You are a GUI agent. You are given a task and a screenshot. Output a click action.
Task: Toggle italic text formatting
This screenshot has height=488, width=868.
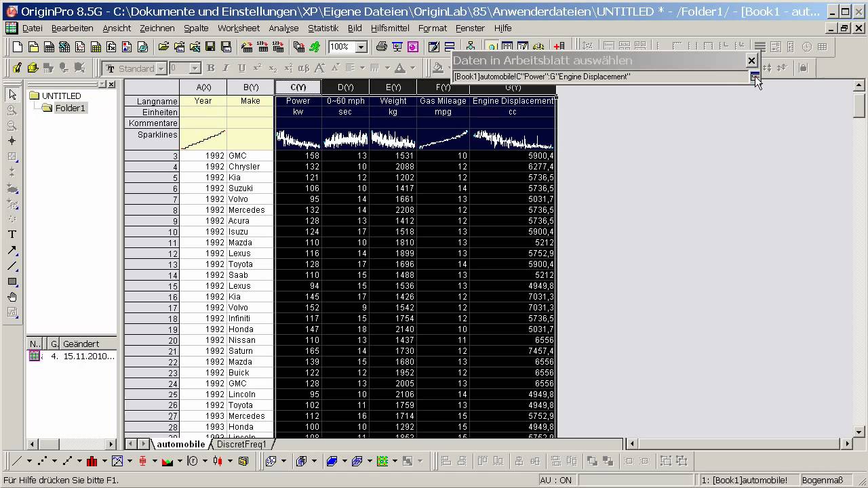[x=226, y=68]
